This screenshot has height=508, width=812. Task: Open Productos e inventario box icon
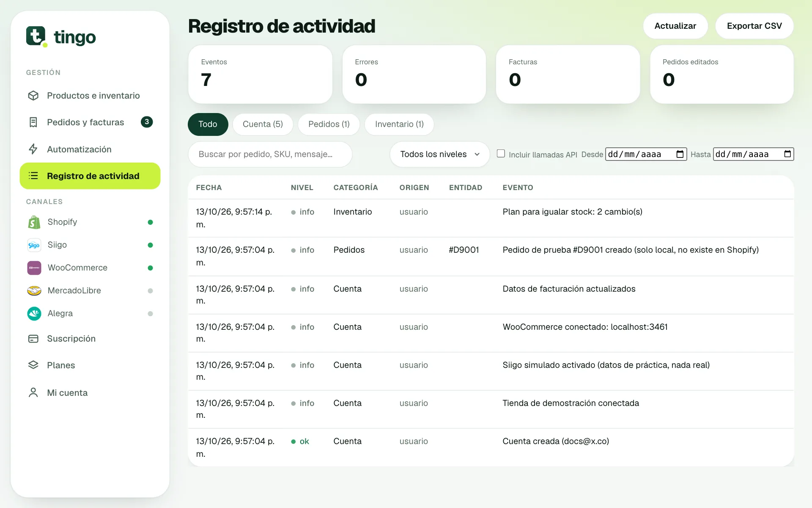pos(33,96)
